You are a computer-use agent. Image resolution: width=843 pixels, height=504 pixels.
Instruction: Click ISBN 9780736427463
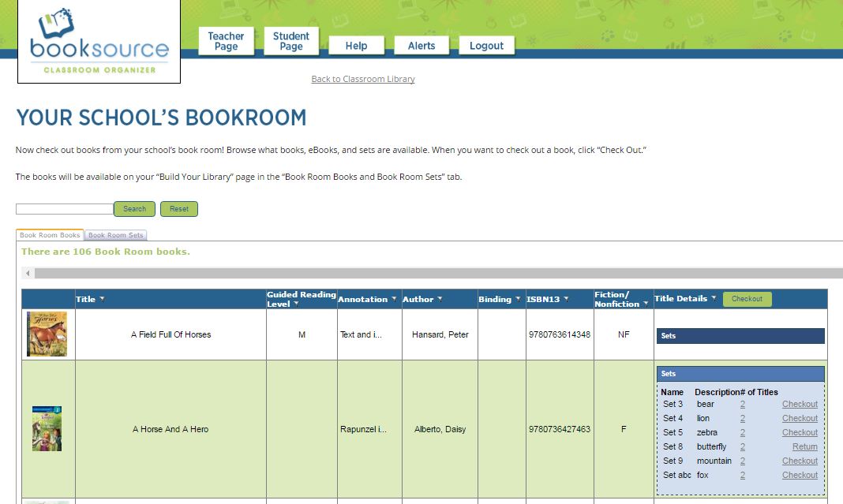tap(559, 429)
